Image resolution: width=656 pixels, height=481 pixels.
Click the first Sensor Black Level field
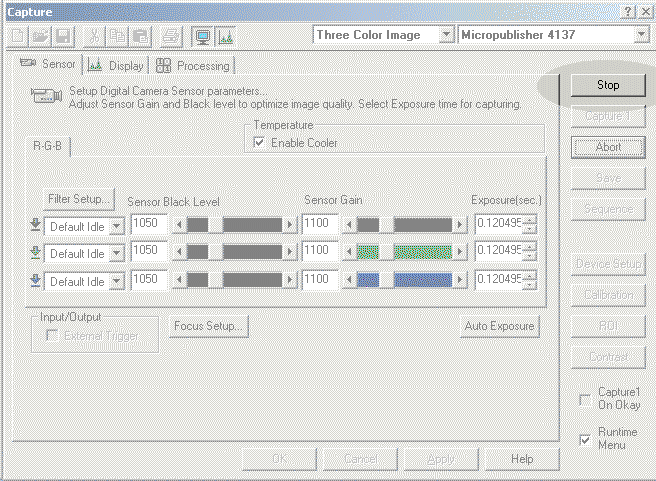(x=149, y=224)
